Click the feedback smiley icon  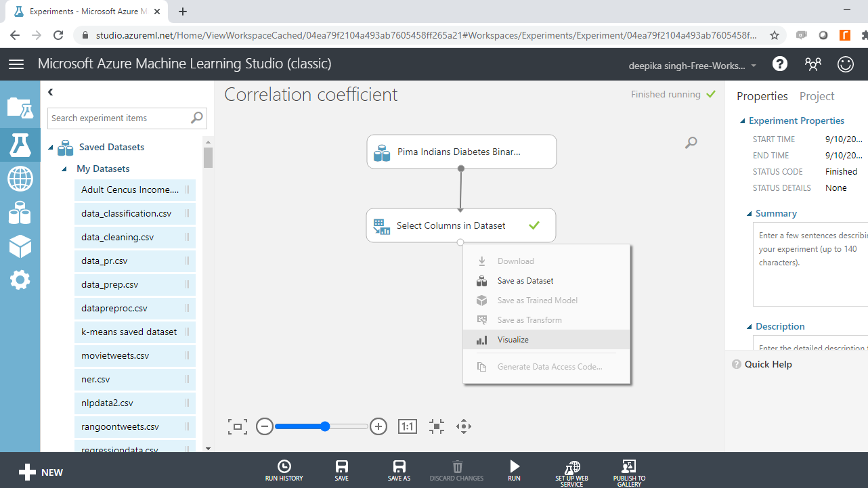(846, 64)
